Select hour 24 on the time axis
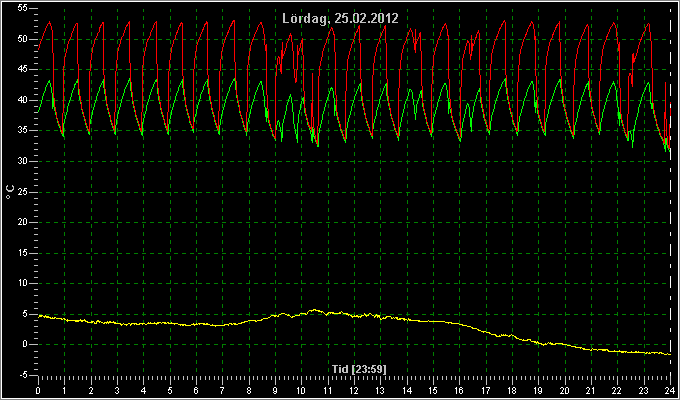Viewport: 680px width, 400px height. pos(670,391)
